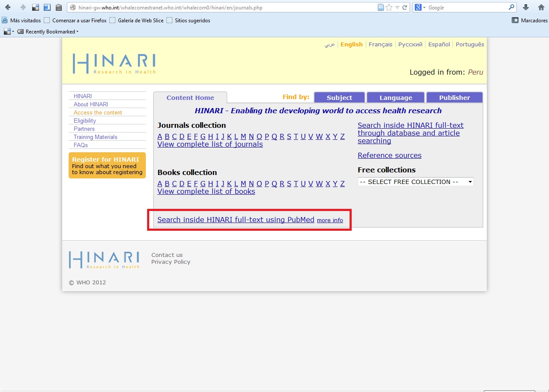Open the Más visitados bookmarks folder
Viewport: 549px width, 392px height.
[24, 20]
